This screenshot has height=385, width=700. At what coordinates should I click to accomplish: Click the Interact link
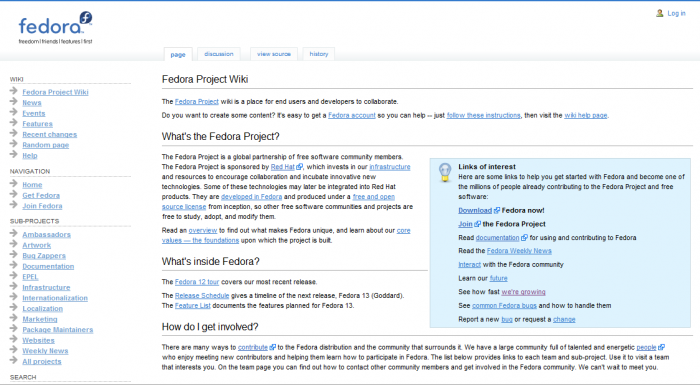tap(470, 264)
